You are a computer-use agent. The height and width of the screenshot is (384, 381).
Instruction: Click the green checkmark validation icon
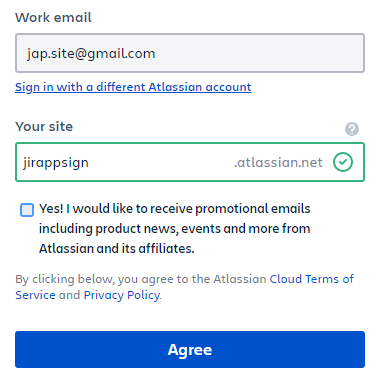pyautogui.click(x=343, y=162)
